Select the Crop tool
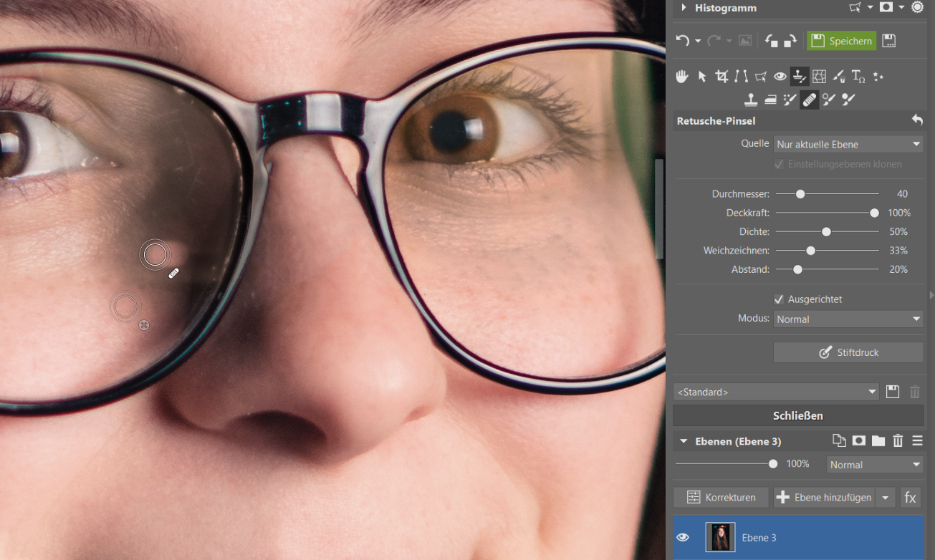The image size is (935, 560). [721, 76]
